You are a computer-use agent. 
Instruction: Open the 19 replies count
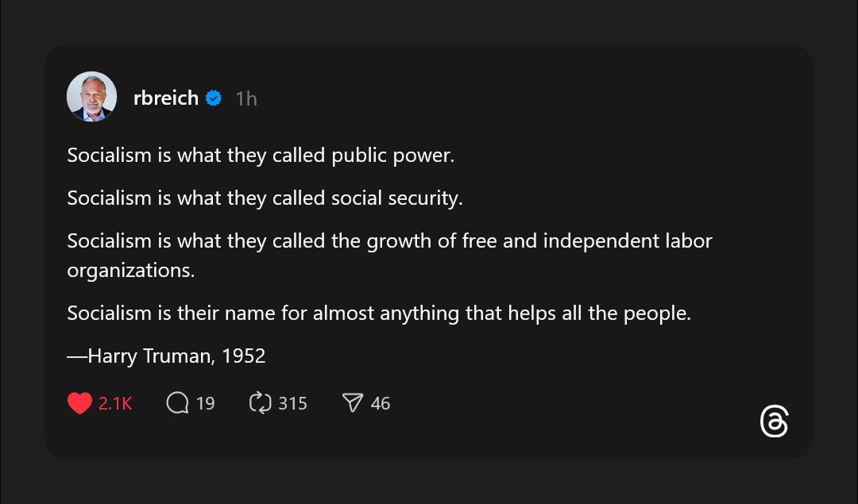[x=205, y=403]
